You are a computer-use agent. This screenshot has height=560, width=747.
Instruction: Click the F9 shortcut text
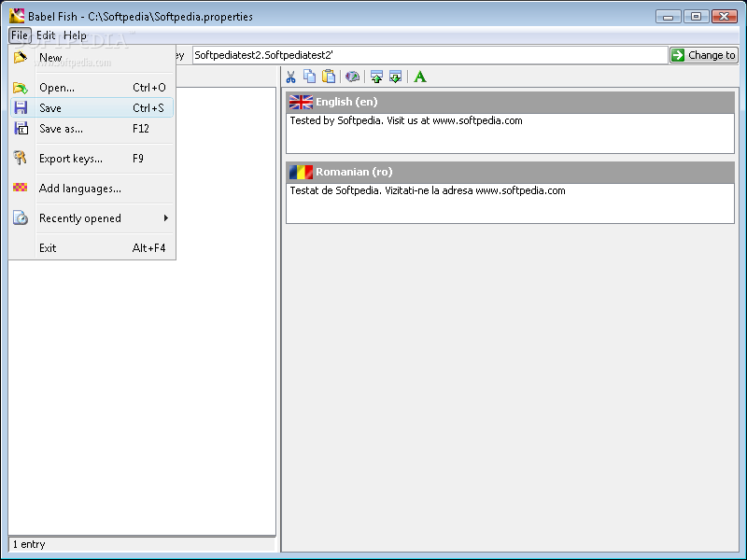(137, 159)
